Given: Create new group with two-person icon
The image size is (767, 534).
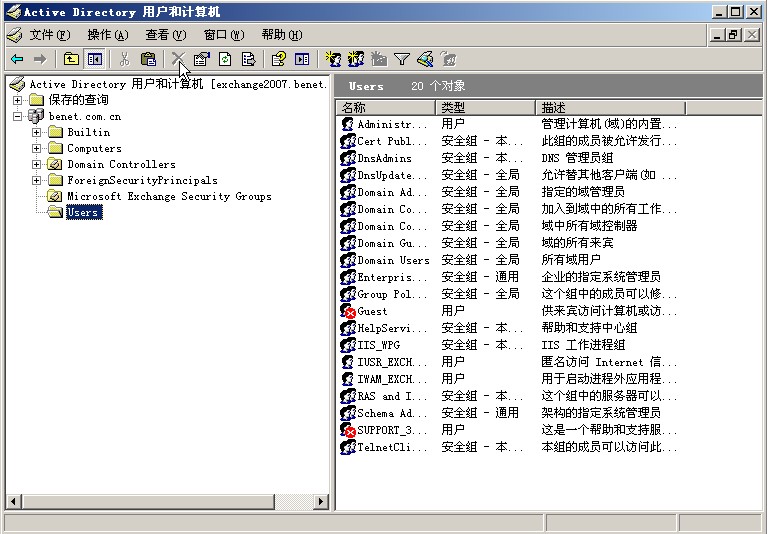Looking at the screenshot, I should point(356,60).
